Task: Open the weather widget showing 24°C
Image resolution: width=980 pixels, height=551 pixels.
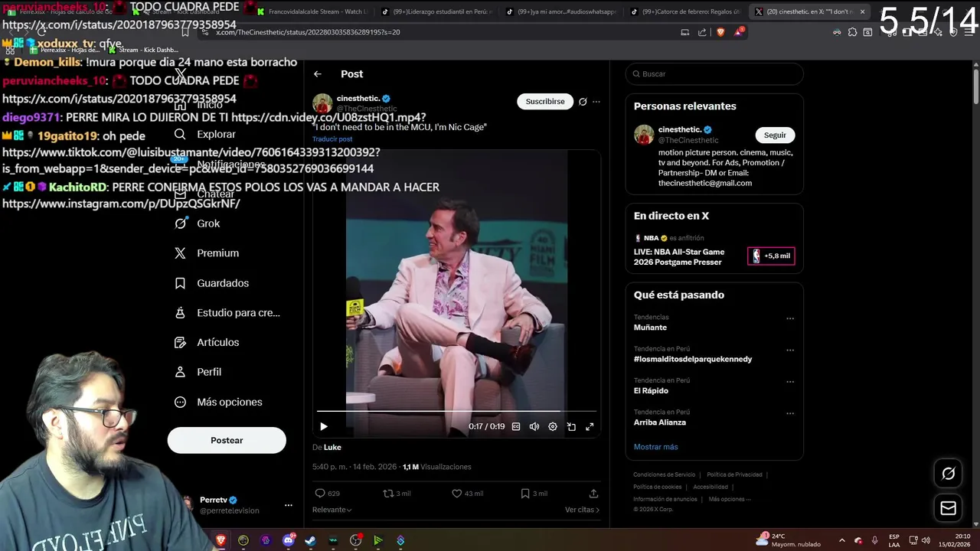Action: 789,540
